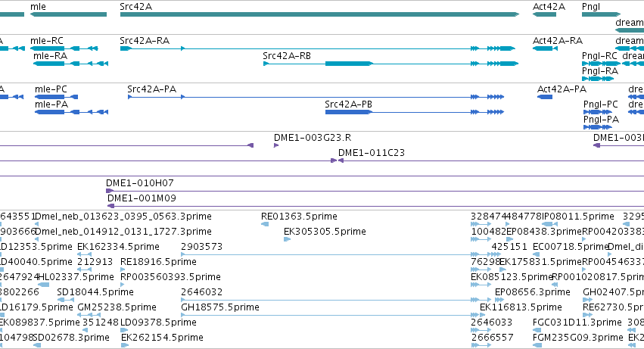Select the Src42A-PA protein track feature
This screenshot has height=349, width=644.
tap(316, 97)
